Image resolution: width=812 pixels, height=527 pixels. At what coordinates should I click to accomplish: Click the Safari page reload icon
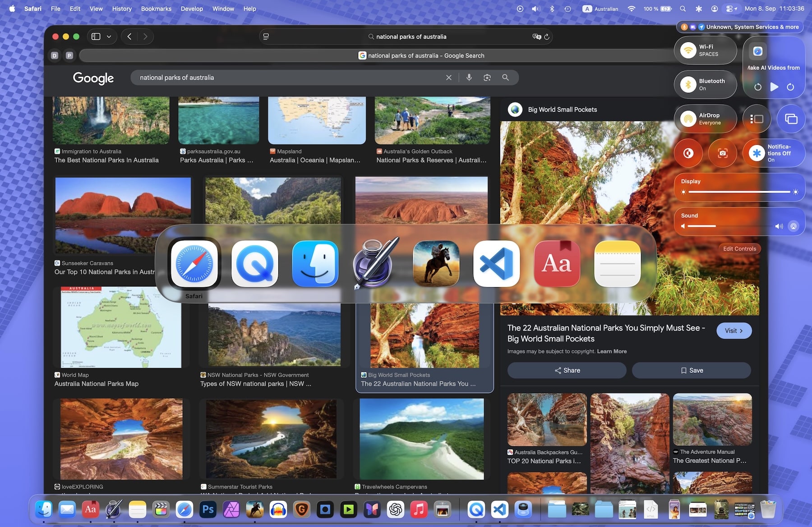point(547,37)
